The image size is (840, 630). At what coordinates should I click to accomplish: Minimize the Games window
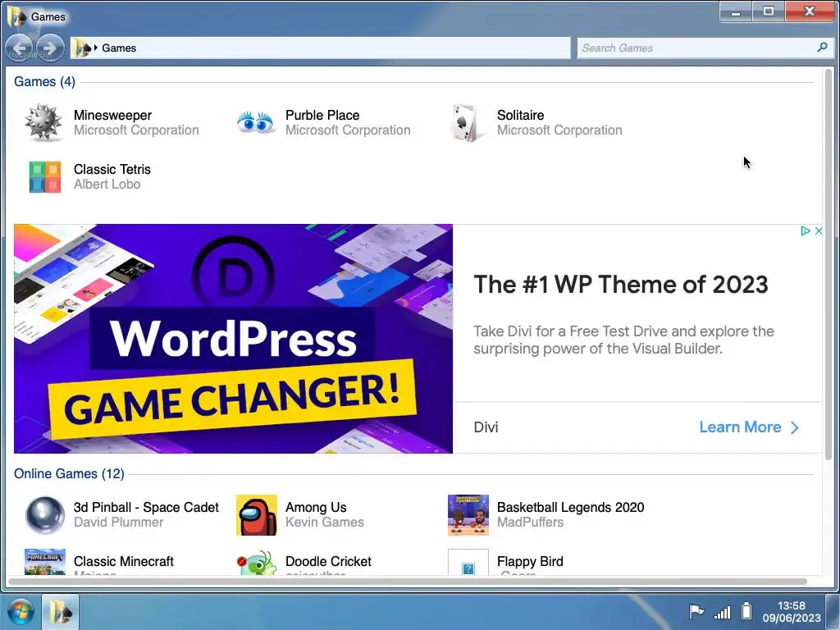[736, 11]
